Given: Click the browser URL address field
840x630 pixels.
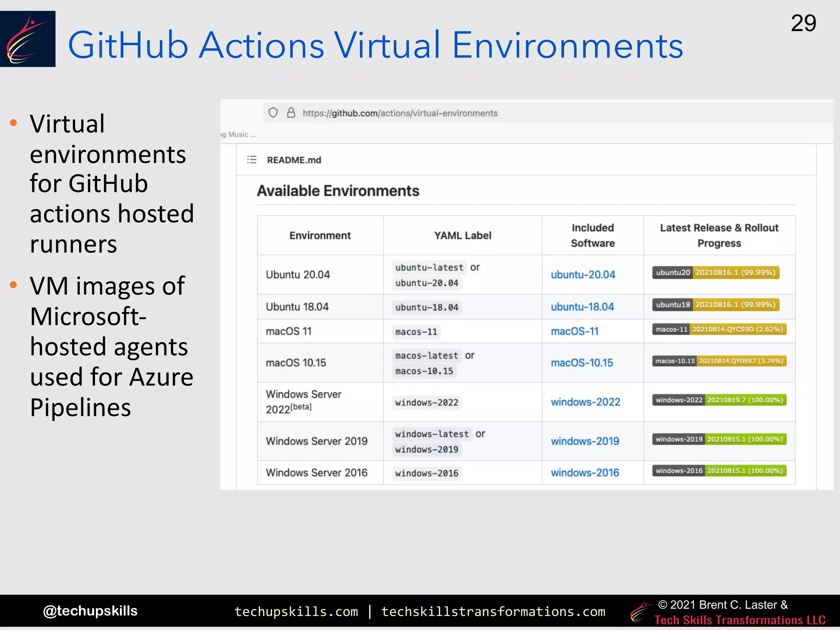Looking at the screenshot, I should tap(548, 113).
